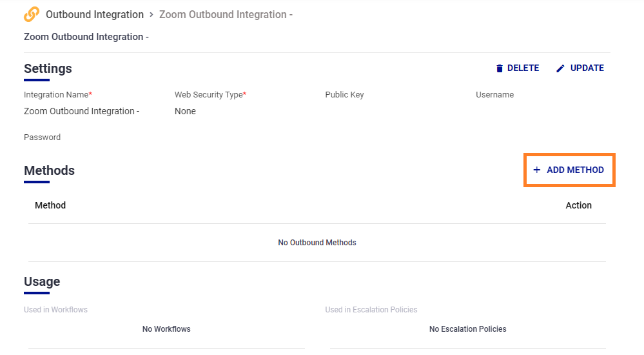Click the Methods section heading

pyautogui.click(x=49, y=170)
